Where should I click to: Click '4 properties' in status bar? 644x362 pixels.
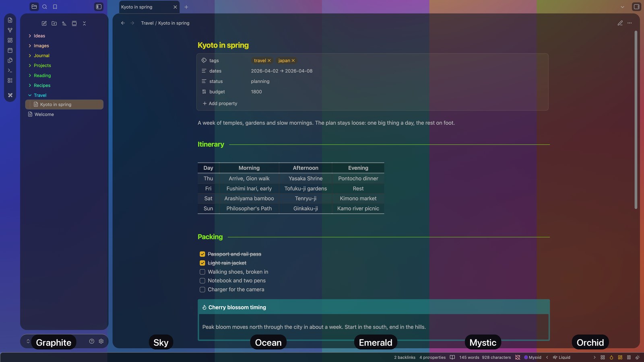click(432, 357)
